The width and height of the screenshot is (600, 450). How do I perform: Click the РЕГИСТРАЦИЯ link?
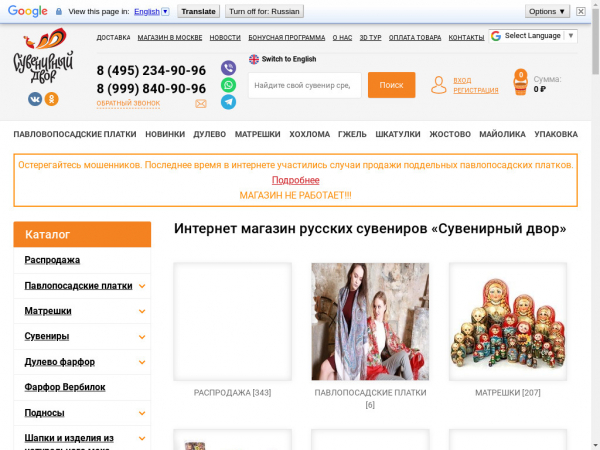coord(476,91)
